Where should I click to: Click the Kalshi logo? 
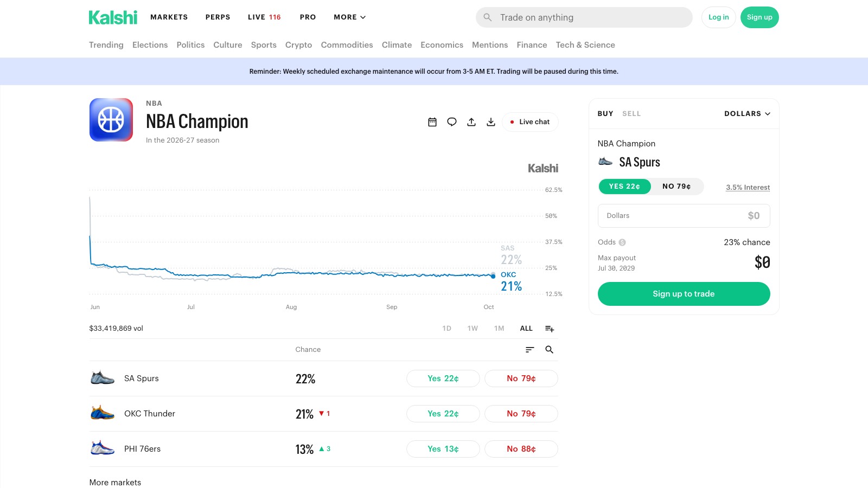click(113, 17)
